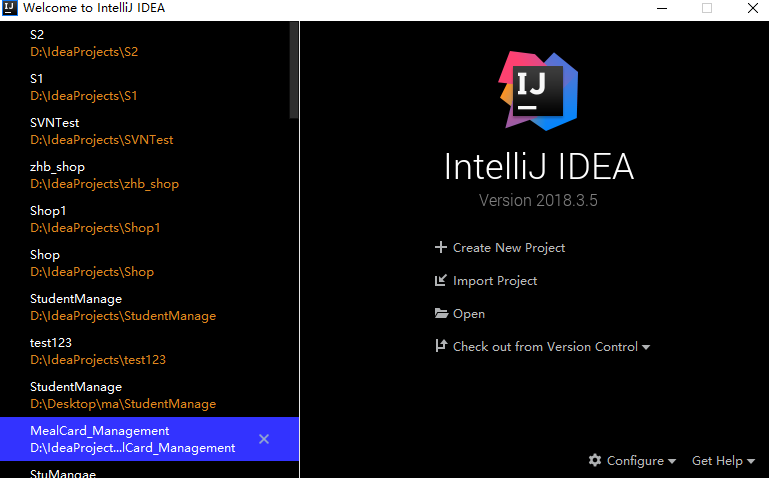Open recent project zhb_shop

[149, 176]
